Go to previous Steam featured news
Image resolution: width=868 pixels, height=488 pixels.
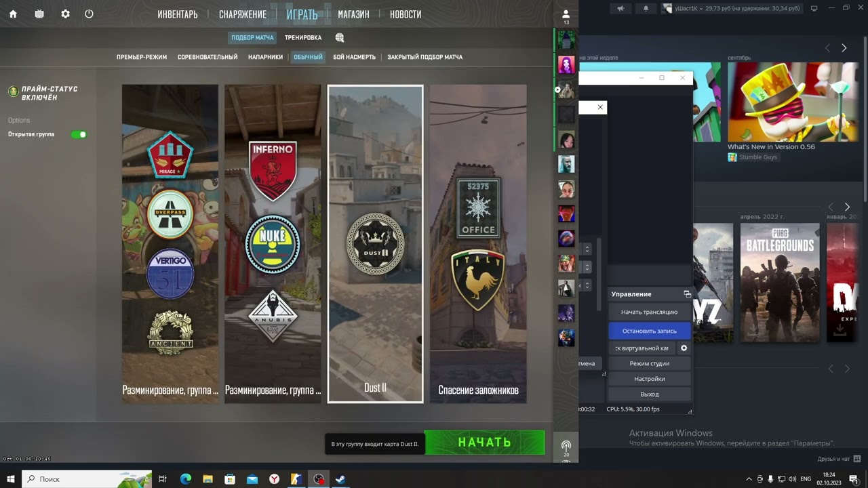tap(827, 48)
